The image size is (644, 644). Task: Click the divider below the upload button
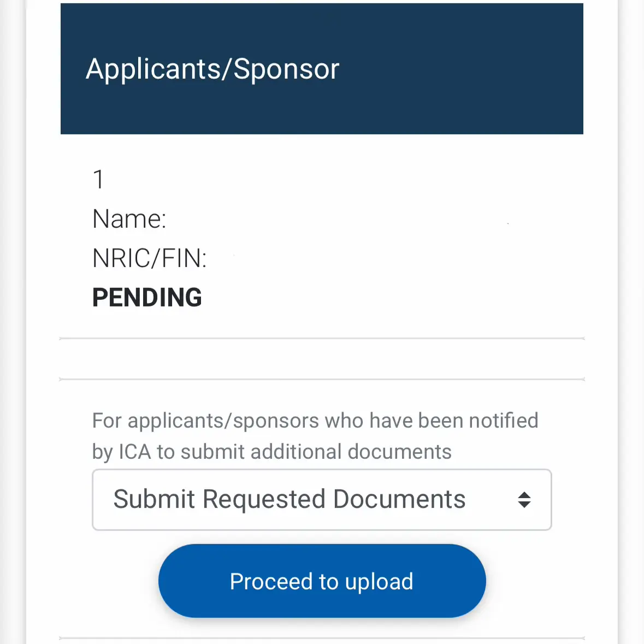coord(322,638)
